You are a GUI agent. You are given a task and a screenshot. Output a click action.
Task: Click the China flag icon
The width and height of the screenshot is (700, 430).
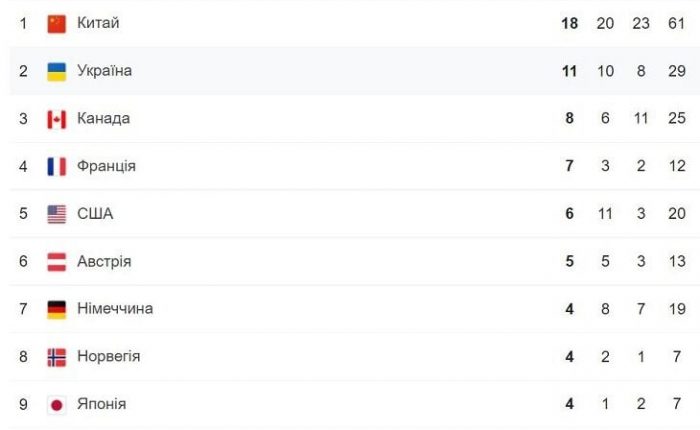(x=57, y=24)
